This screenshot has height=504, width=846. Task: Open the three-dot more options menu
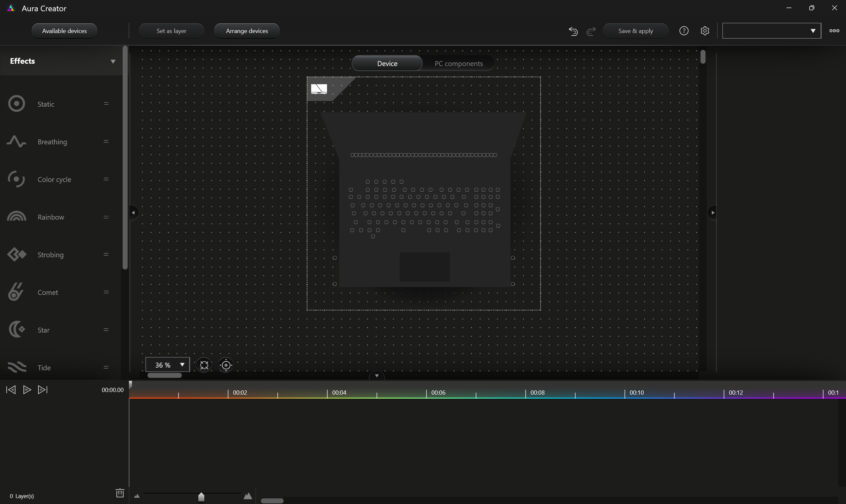pyautogui.click(x=834, y=31)
